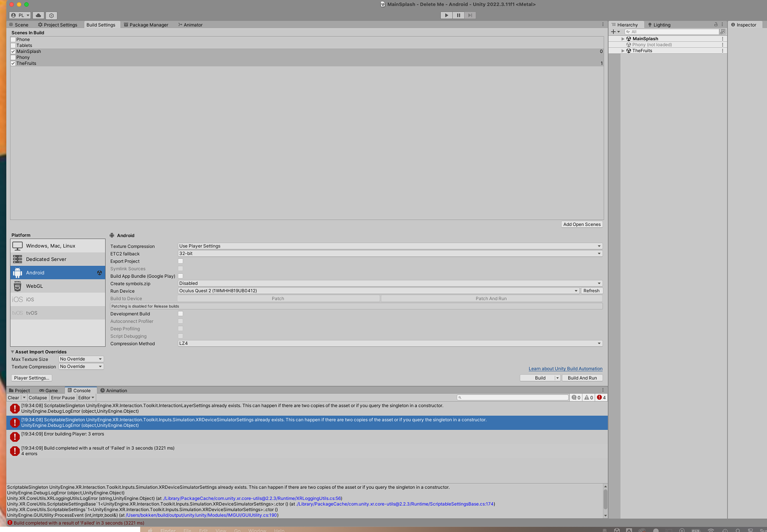767x532 pixels.
Task: Select the Android platform row
Action: pyautogui.click(x=58, y=273)
